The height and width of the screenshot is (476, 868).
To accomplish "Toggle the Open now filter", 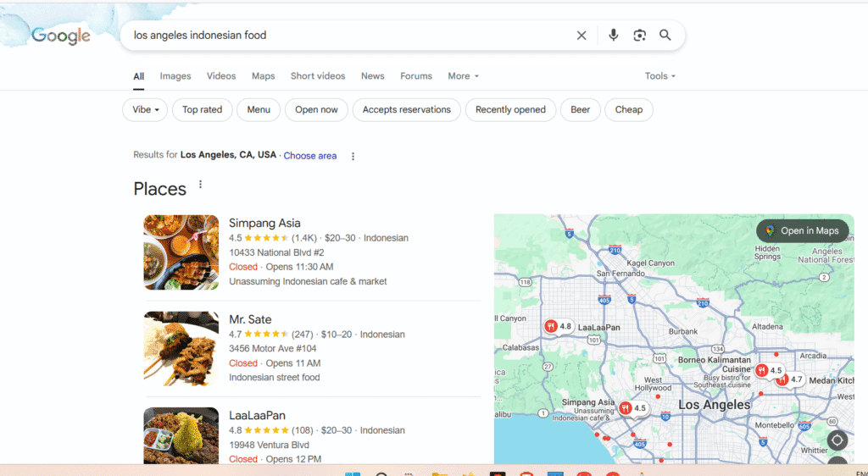I will tap(316, 109).
